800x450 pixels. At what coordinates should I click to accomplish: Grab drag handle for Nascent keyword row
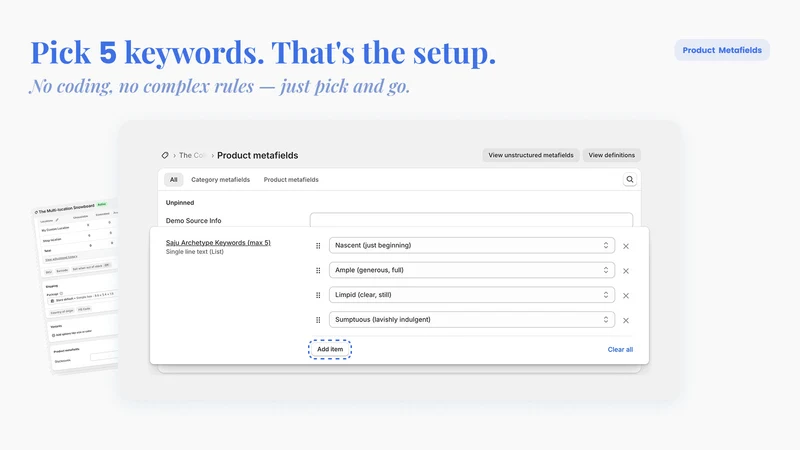pos(318,246)
